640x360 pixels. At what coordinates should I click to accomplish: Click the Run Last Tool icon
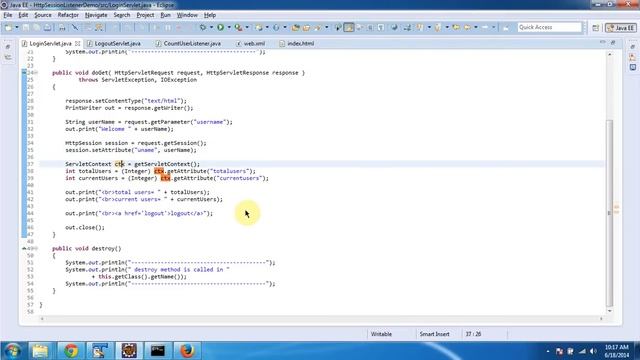pyautogui.click(x=238, y=27)
